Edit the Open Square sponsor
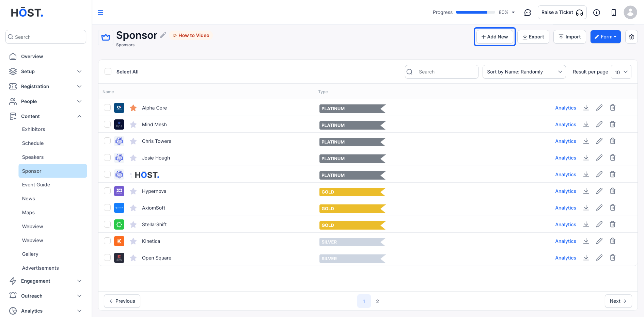 pos(599,258)
